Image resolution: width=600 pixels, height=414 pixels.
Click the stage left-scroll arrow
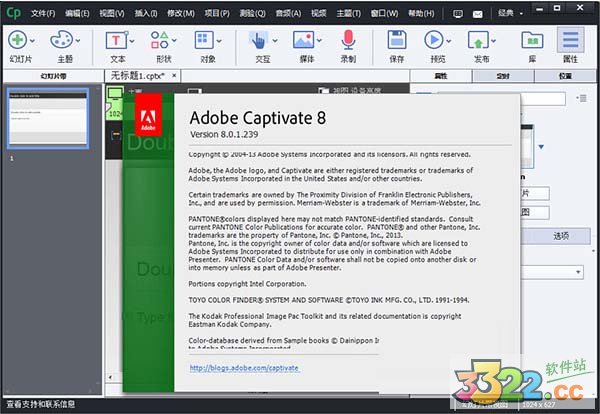[110, 377]
